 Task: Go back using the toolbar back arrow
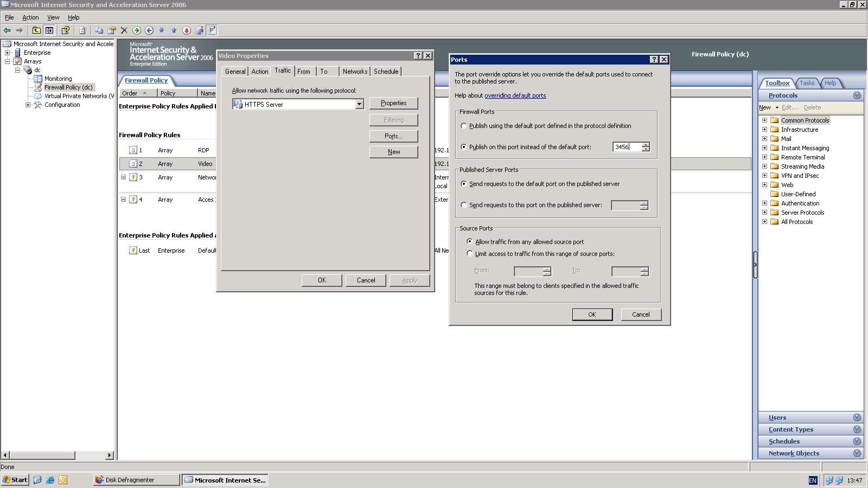7,30
